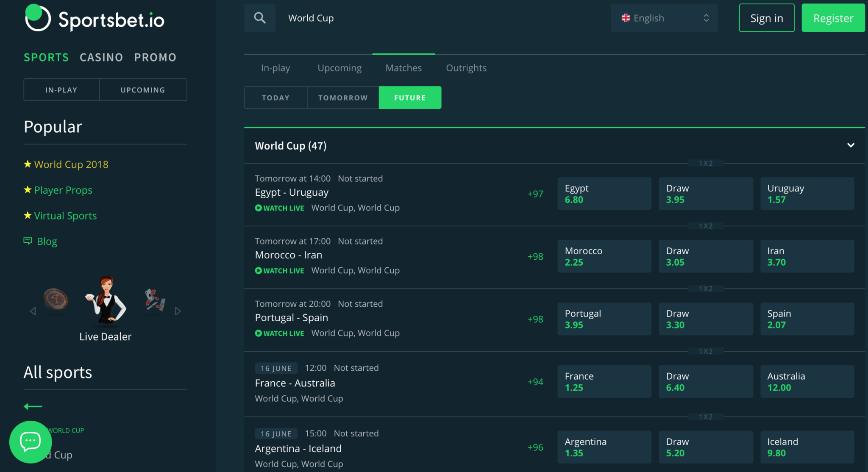The height and width of the screenshot is (472, 868).
Task: Open the Outrights tab
Action: click(x=466, y=68)
